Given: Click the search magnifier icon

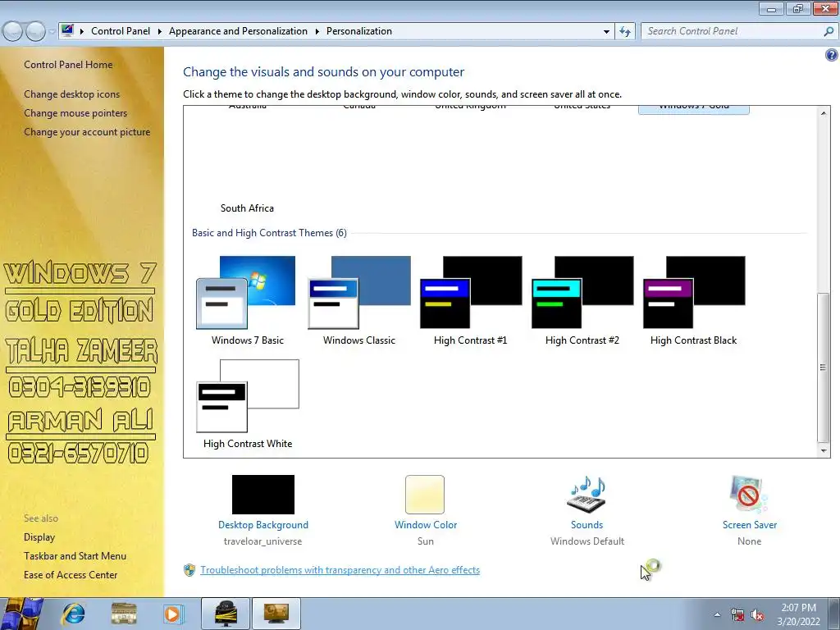Looking at the screenshot, I should pos(829,32).
